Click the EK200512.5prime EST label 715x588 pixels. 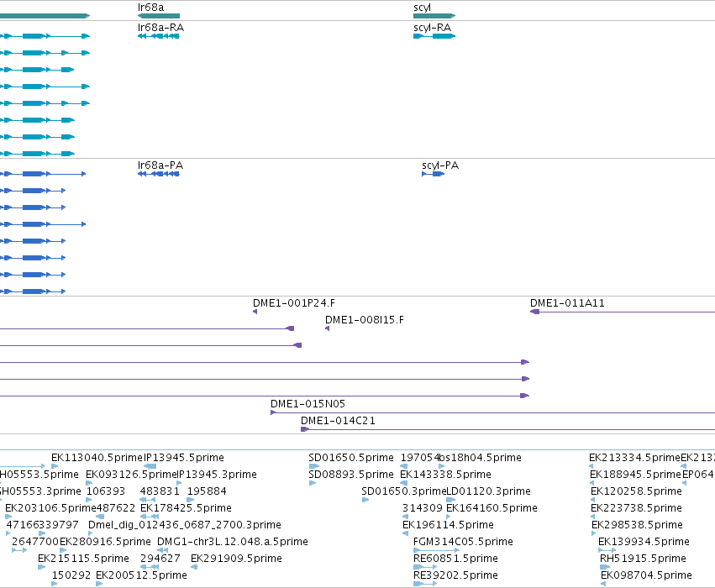[141, 575]
